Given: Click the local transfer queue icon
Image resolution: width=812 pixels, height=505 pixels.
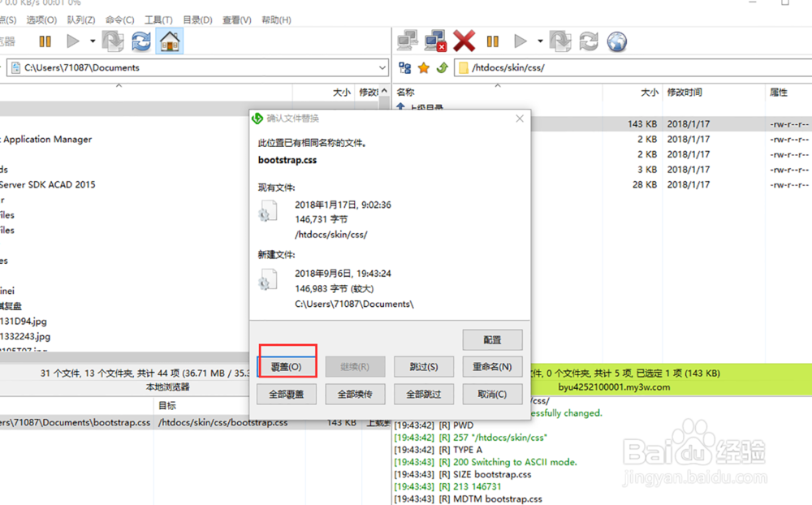Looking at the screenshot, I should 113,41.
